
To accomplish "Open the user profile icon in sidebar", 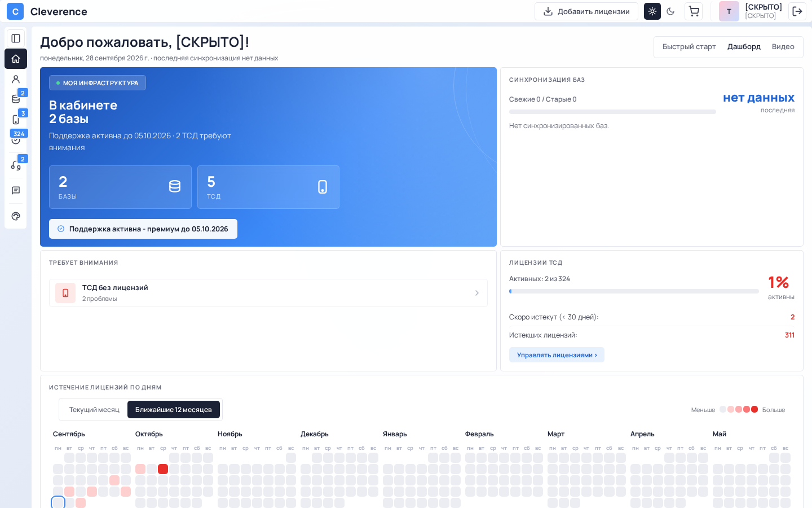I will pos(16,79).
